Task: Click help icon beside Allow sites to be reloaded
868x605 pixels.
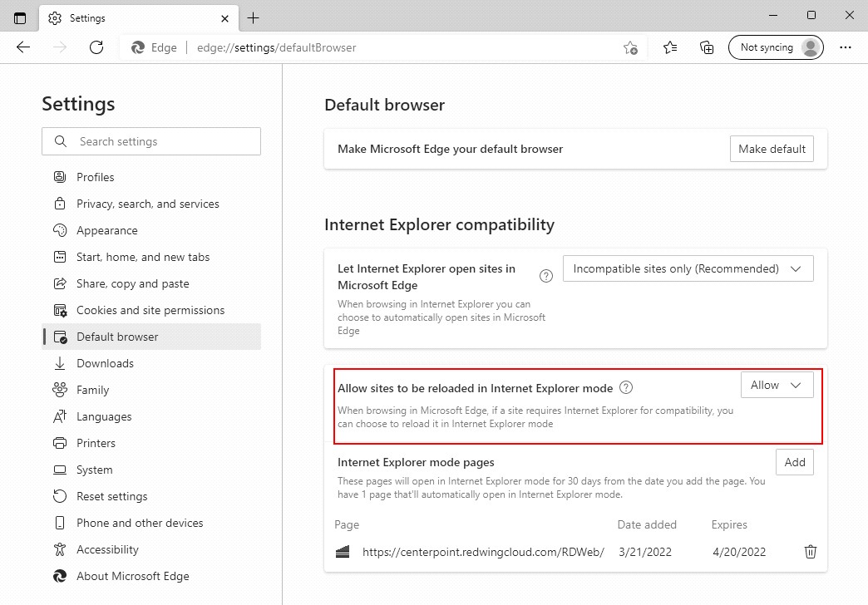Action: [626, 387]
